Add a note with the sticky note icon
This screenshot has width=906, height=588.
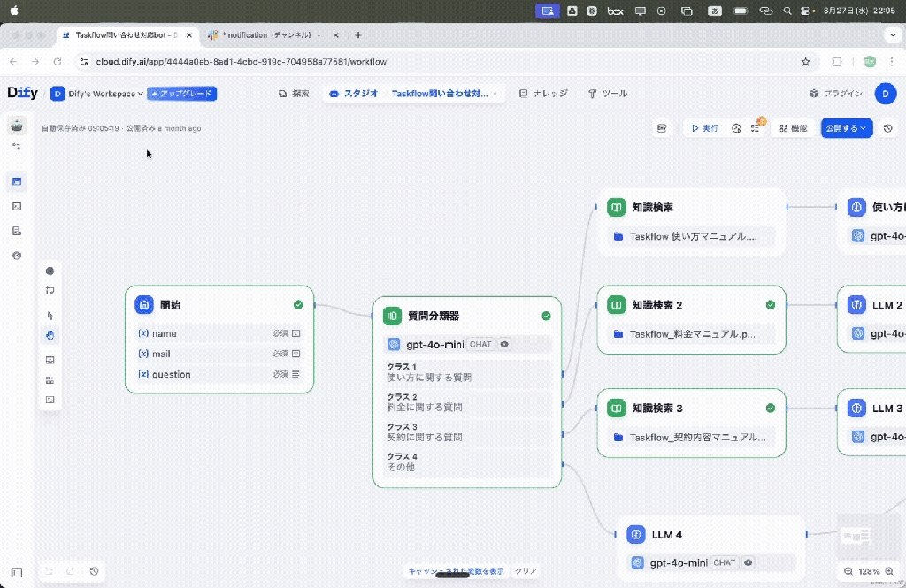click(x=50, y=291)
